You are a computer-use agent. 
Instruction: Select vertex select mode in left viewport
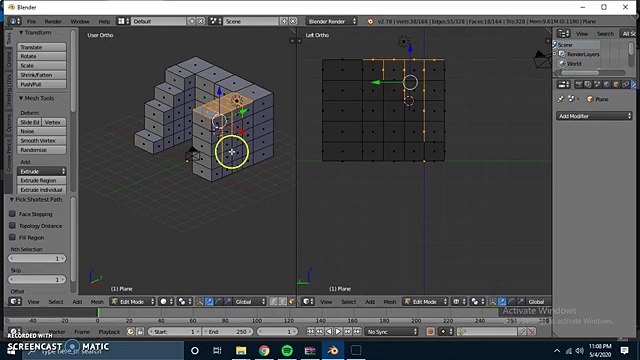pyautogui.click(x=273, y=302)
